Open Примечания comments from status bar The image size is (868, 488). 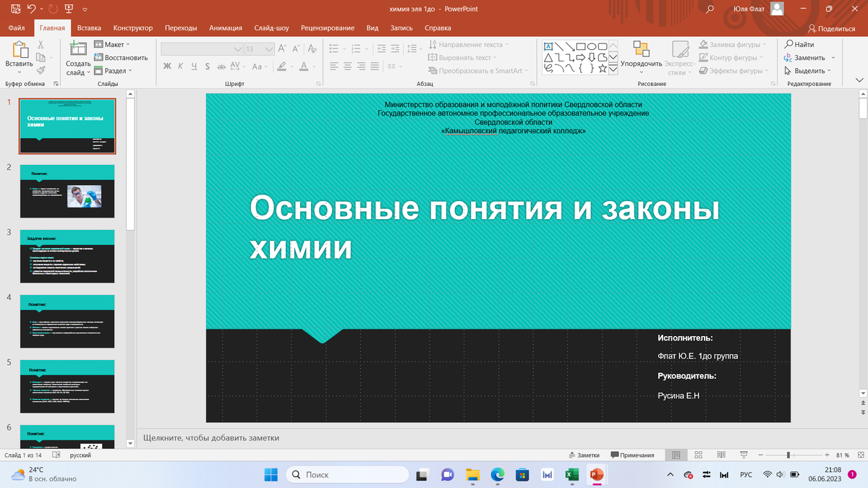tap(633, 455)
